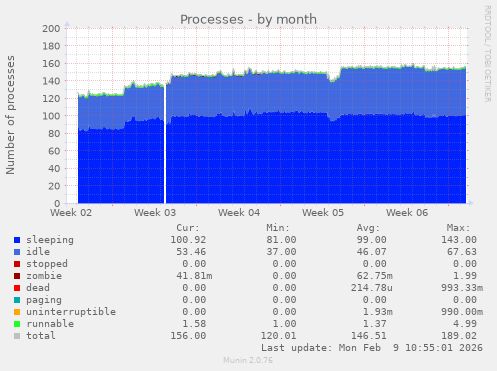Click the 'Last update' timestamp line

(x=372, y=348)
